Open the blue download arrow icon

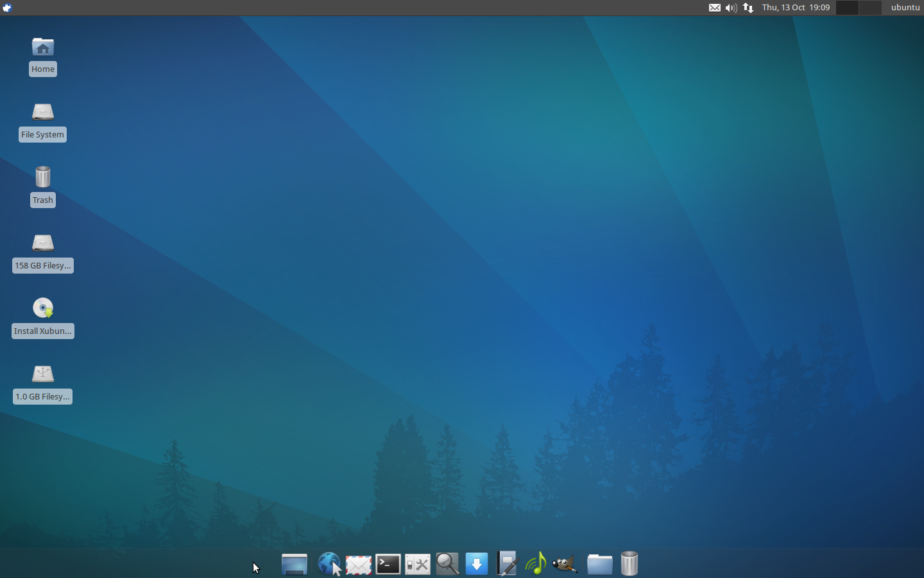[x=477, y=564]
